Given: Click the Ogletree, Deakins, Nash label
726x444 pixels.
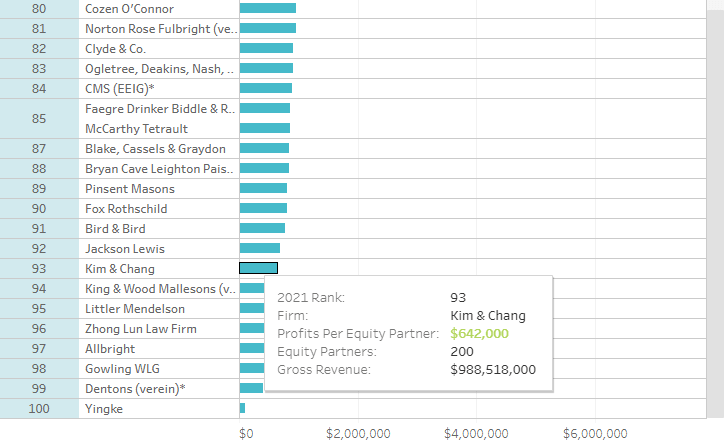Looking at the screenshot, I should (x=159, y=69).
